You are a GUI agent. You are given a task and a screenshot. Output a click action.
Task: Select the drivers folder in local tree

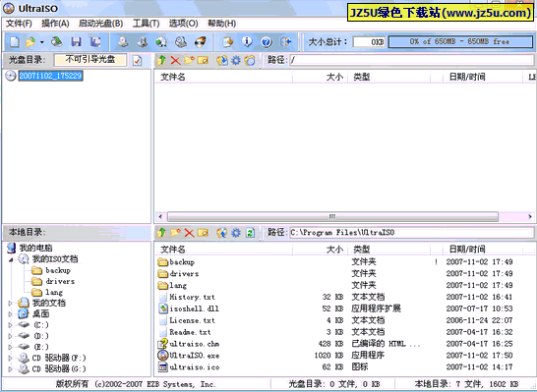tap(60, 281)
